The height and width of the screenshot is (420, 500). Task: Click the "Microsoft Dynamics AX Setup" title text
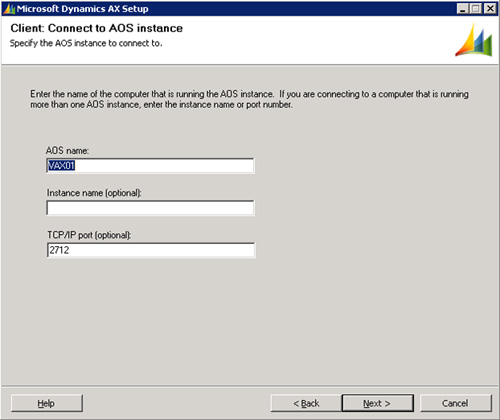(83, 9)
